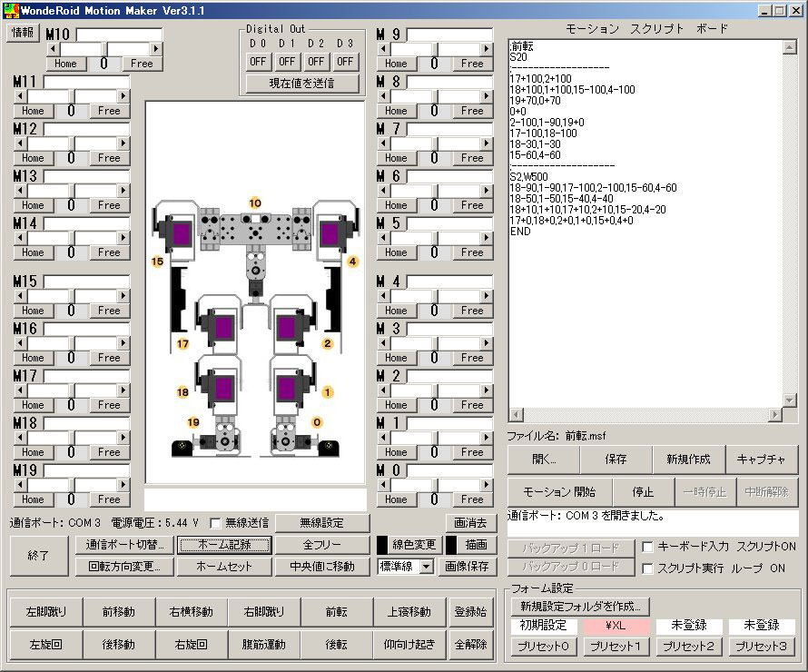808x672 pixels.
Task: Toggle Digital Out D2 from OFF
Action: point(316,62)
